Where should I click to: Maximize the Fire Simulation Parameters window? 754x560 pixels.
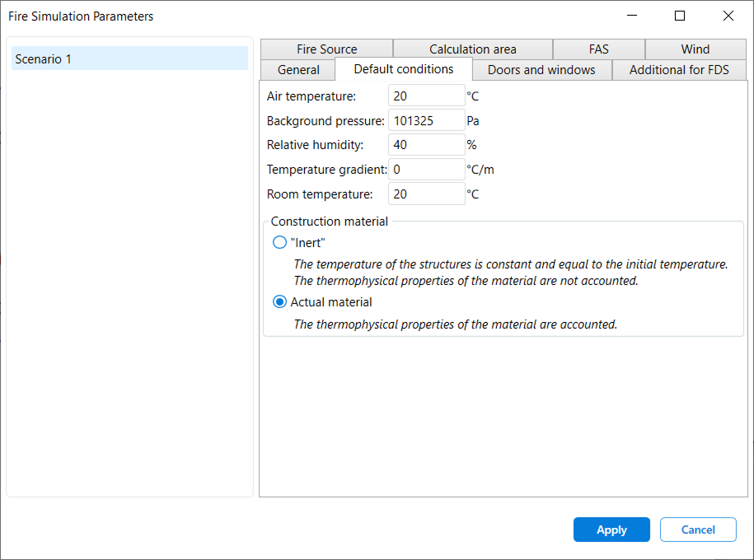point(679,16)
